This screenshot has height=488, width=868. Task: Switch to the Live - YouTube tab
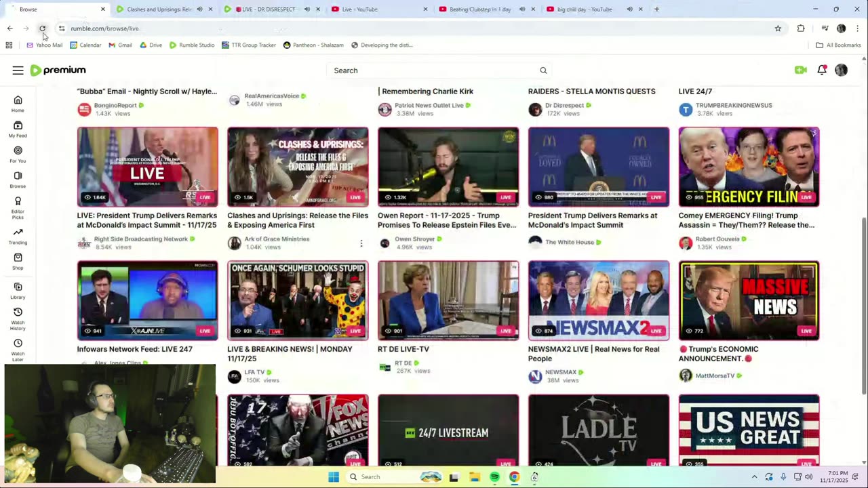pyautogui.click(x=380, y=9)
